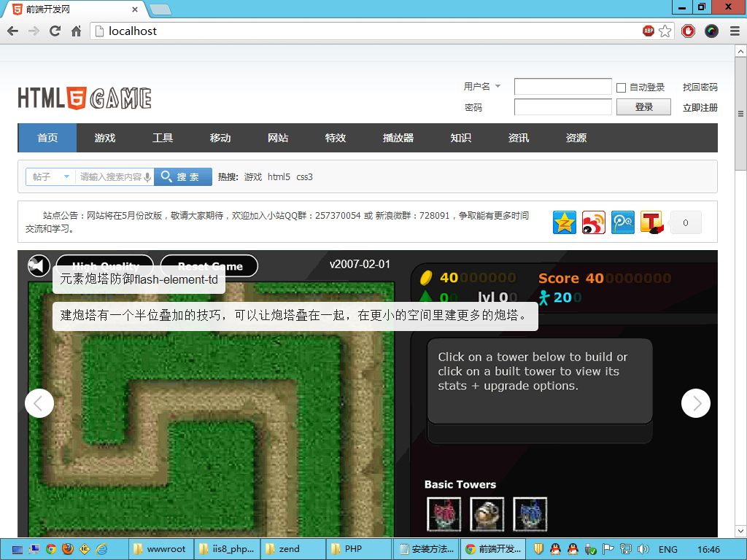This screenshot has width=747, height=560.
Task: Click the 搜索 search button
Action: tap(183, 176)
